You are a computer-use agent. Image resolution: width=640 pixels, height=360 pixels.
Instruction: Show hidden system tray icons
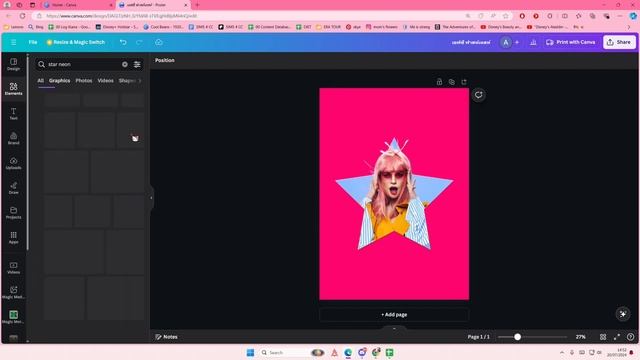[562, 352]
